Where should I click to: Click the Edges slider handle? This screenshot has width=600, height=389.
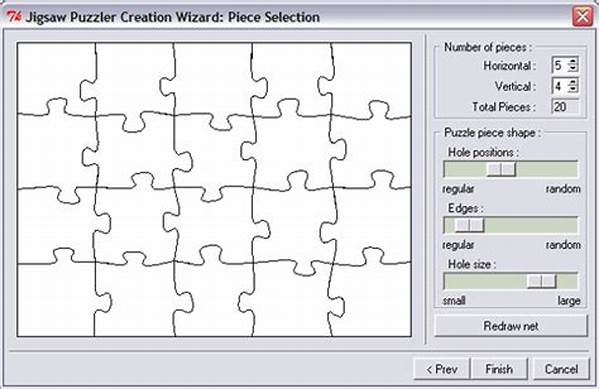coord(470,225)
